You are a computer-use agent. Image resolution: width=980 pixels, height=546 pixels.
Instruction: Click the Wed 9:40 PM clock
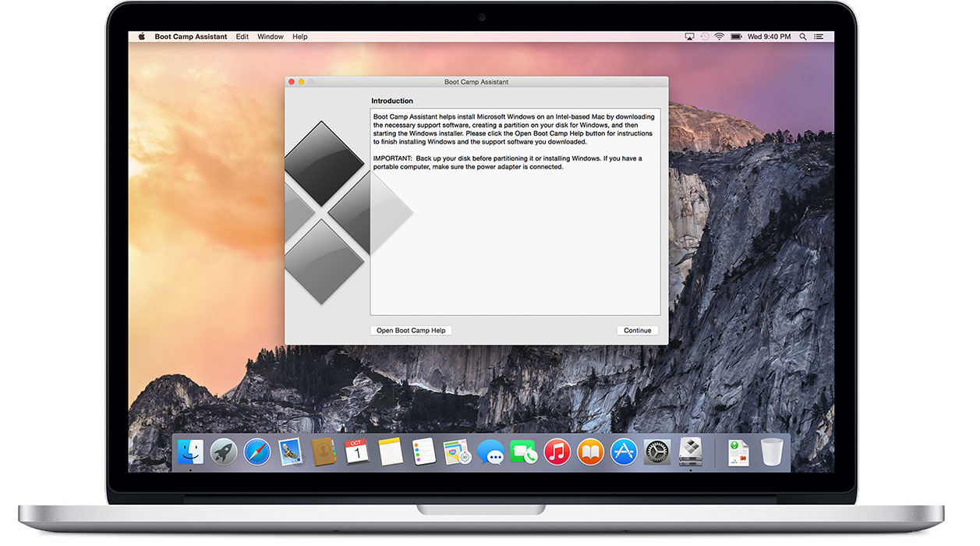pos(769,37)
